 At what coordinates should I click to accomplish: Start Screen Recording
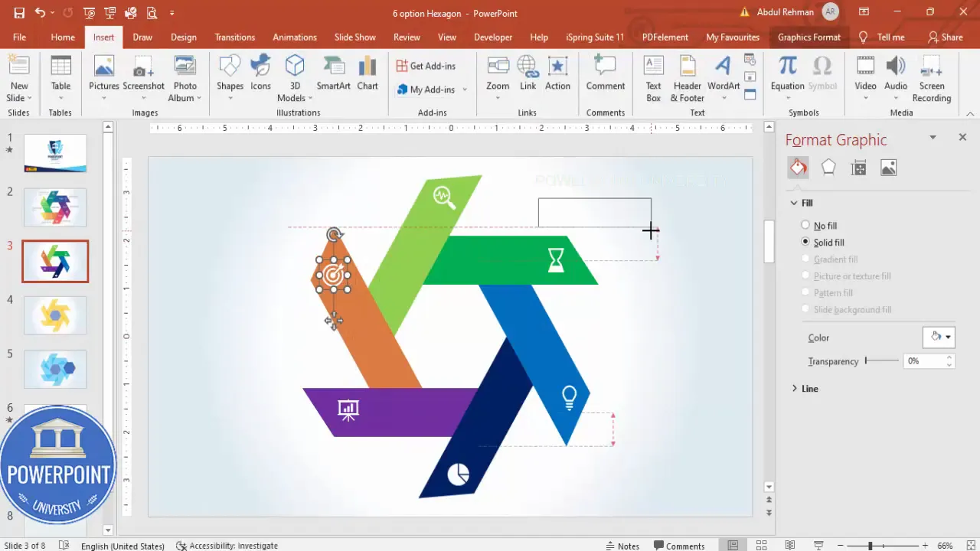coord(932,79)
